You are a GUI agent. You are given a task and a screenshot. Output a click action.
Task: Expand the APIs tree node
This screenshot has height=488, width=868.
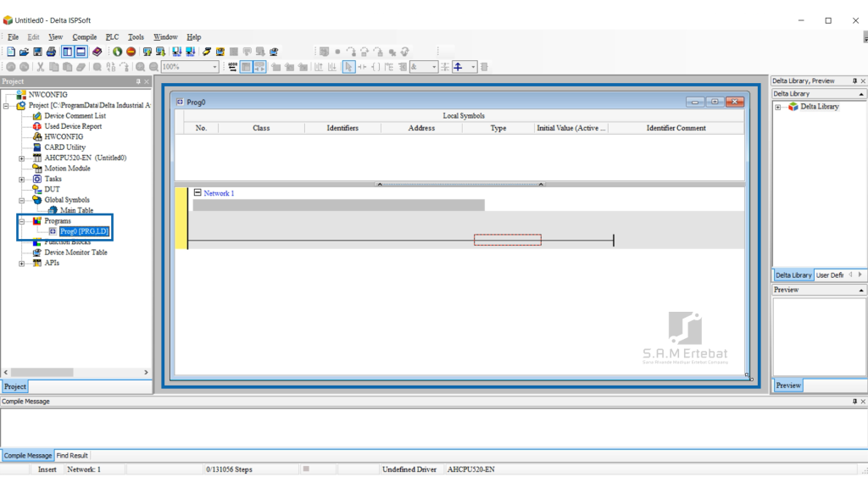click(x=22, y=263)
